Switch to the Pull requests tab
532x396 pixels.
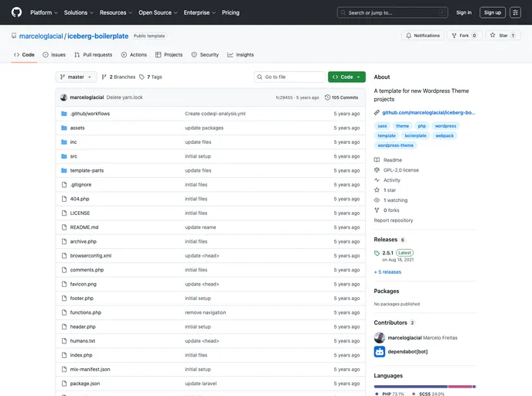pyautogui.click(x=93, y=55)
